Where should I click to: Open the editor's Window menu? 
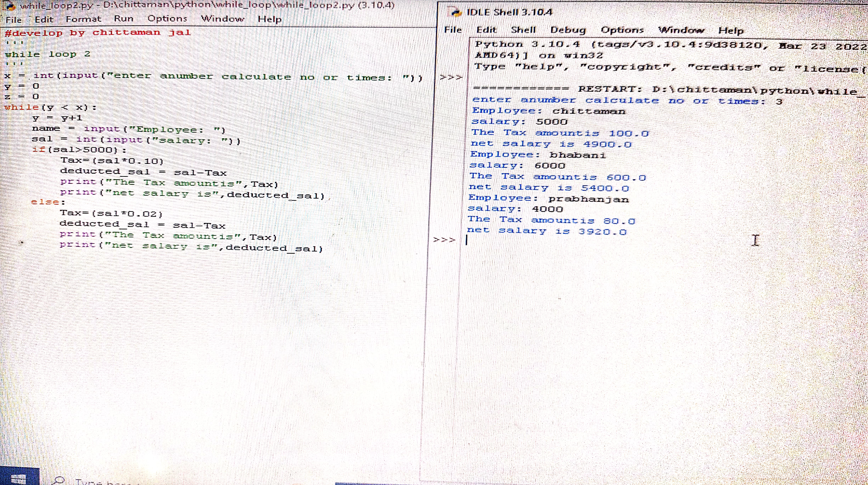point(222,19)
